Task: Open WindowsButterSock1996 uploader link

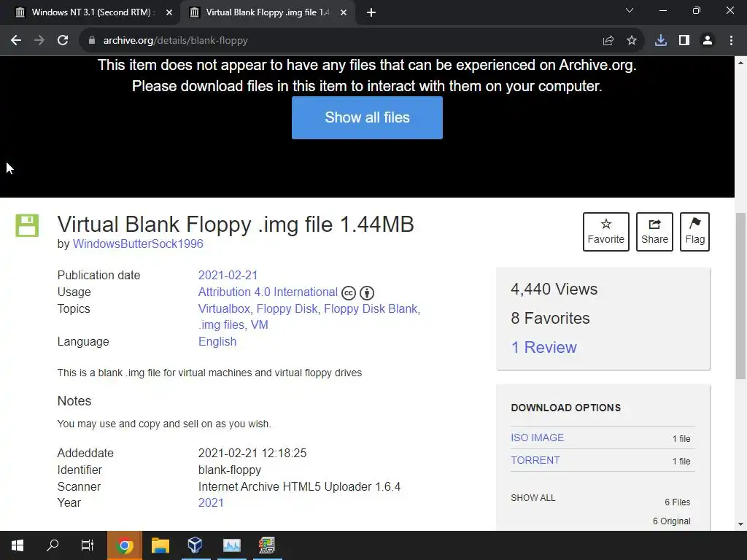Action: (138, 244)
